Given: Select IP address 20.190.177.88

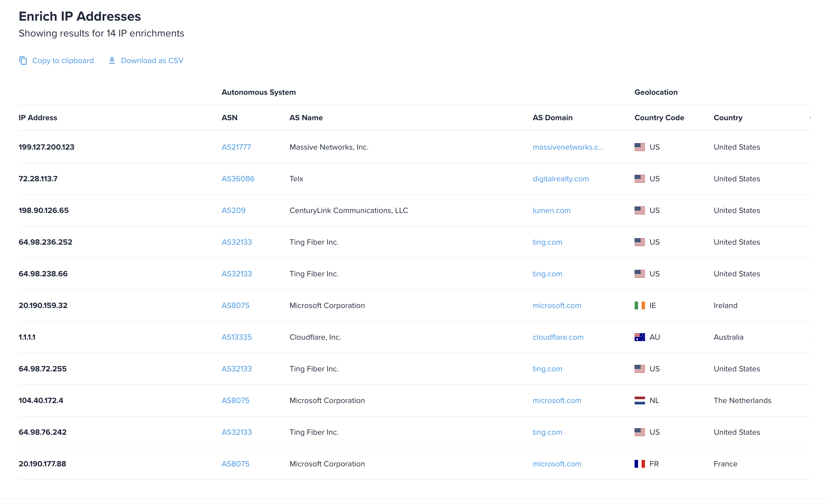Looking at the screenshot, I should point(42,464).
